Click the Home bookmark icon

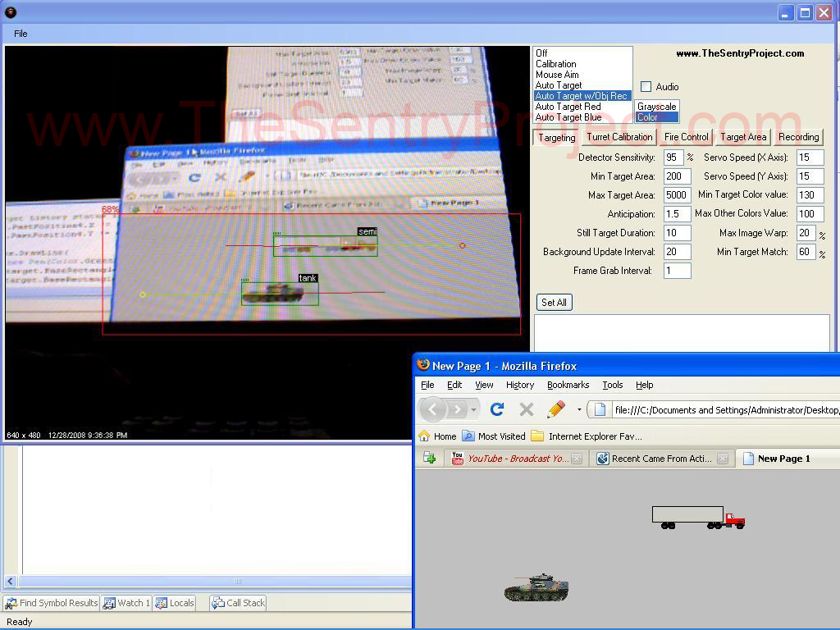coord(424,436)
